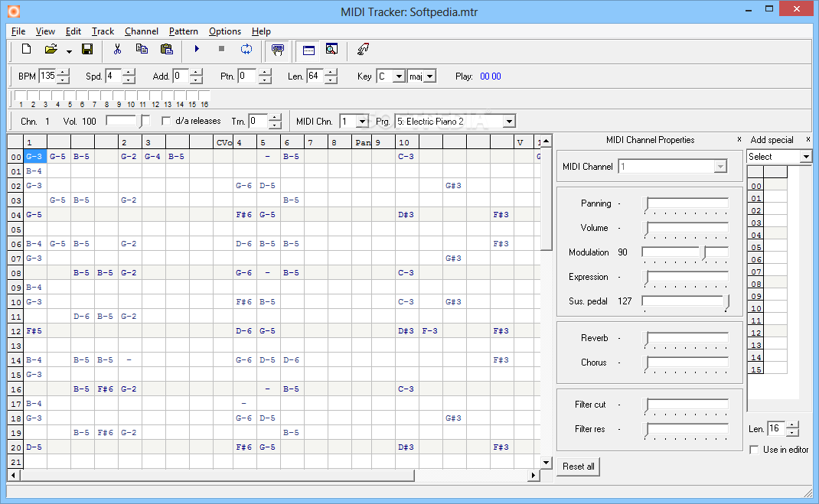Decrease pattern Len. 64 with down arrow
Viewport: 819px width, 504px height.
[x=331, y=80]
